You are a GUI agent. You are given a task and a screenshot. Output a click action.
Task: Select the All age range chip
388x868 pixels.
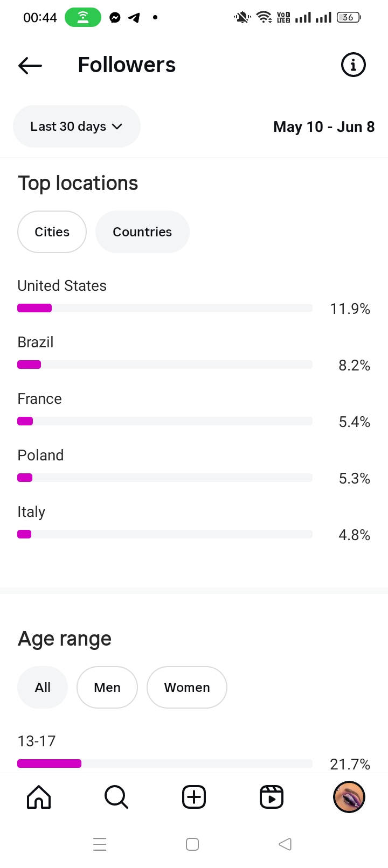click(43, 688)
